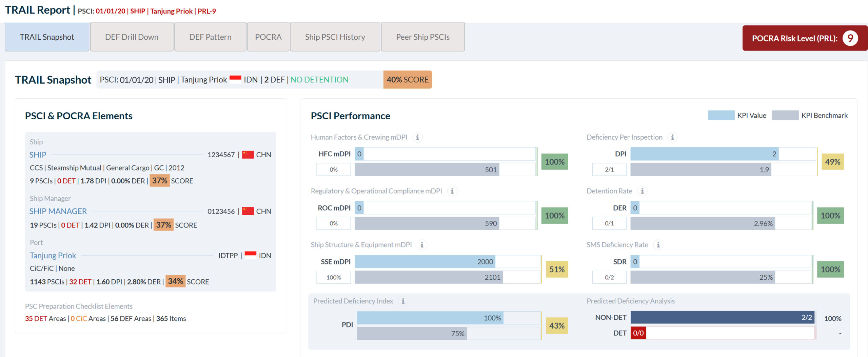Select the POCRA tab
The width and height of the screenshot is (868, 357).
click(268, 37)
